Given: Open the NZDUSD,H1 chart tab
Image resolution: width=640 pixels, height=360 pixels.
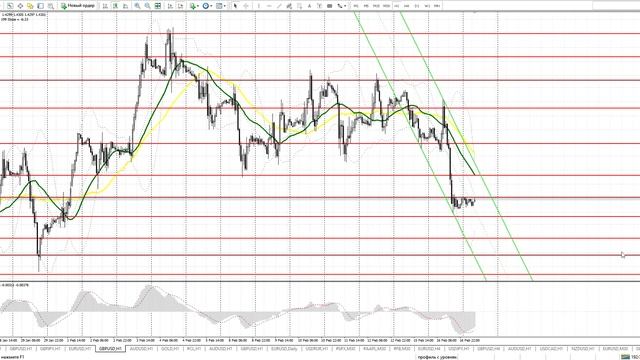Looking at the screenshot, I should (x=583, y=349).
